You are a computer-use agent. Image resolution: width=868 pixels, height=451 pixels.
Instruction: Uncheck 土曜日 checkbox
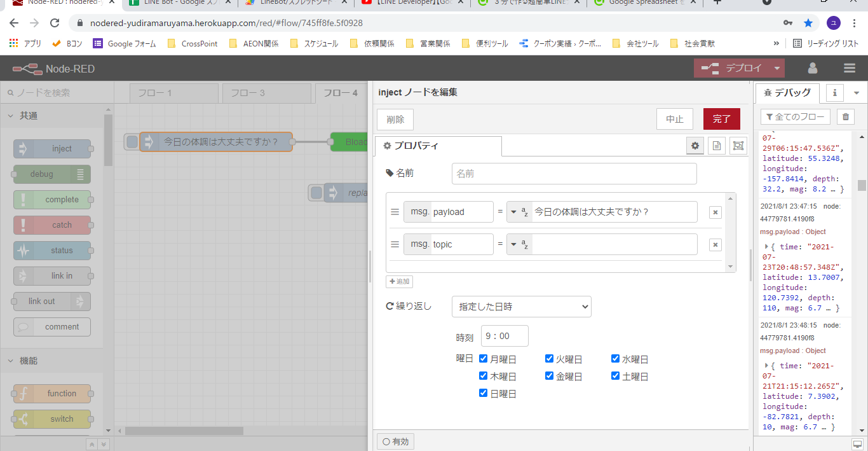(616, 376)
